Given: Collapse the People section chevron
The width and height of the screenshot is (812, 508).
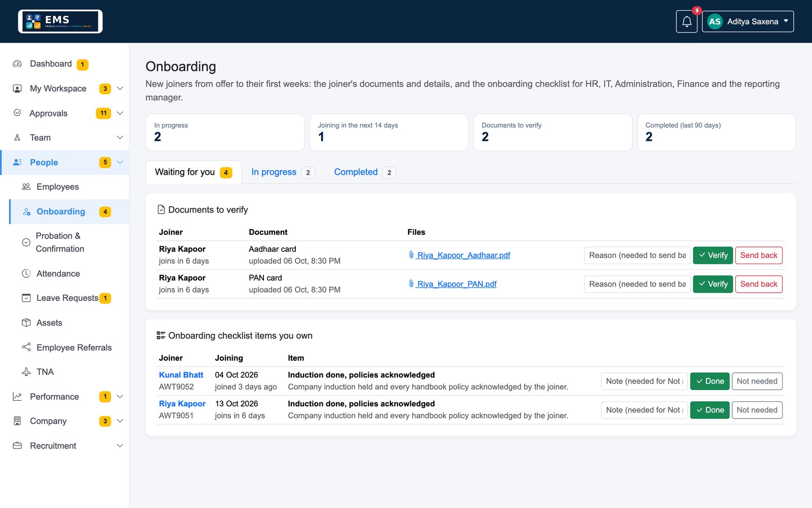Looking at the screenshot, I should [120, 163].
